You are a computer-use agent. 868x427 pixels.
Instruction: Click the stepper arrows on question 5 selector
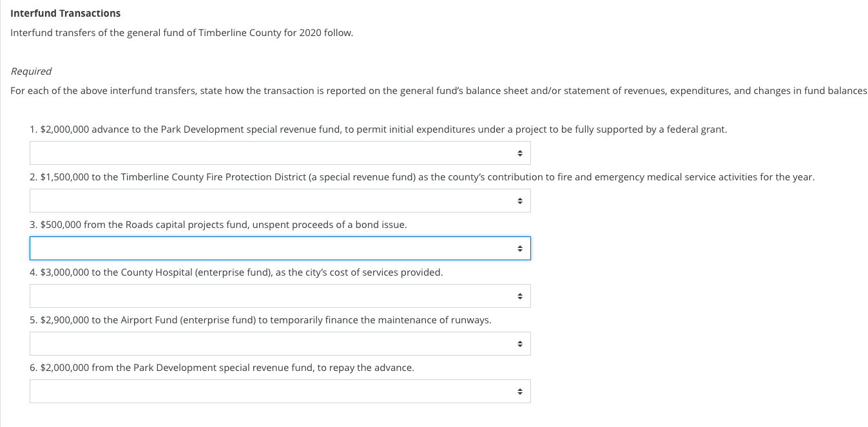(519, 343)
